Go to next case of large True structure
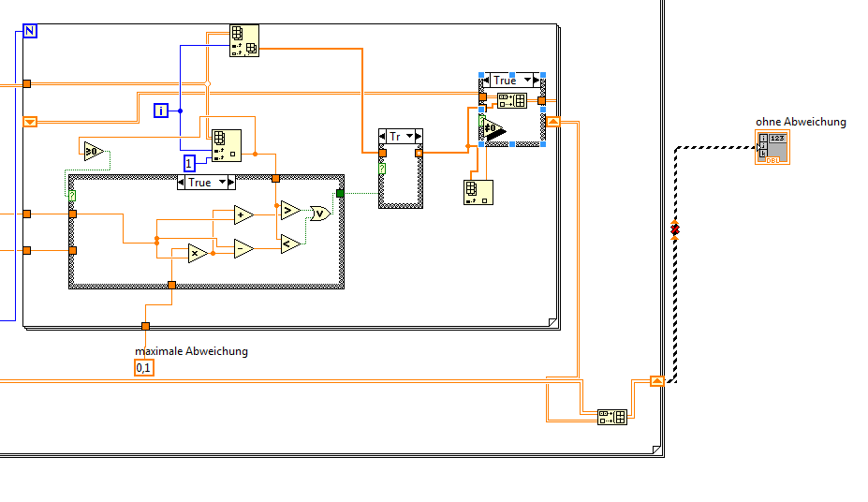The image size is (868, 502). (231, 182)
